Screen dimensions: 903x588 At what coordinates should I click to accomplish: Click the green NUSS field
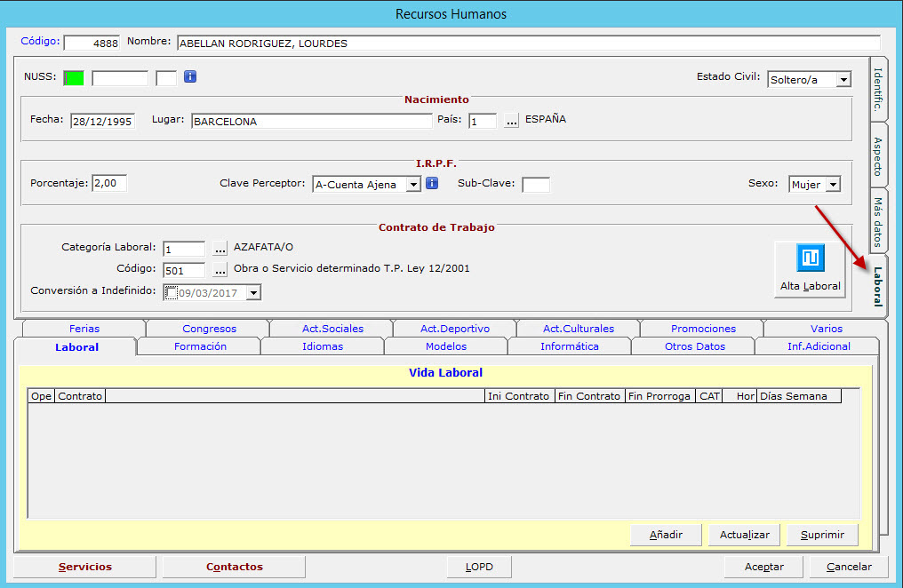(x=74, y=77)
